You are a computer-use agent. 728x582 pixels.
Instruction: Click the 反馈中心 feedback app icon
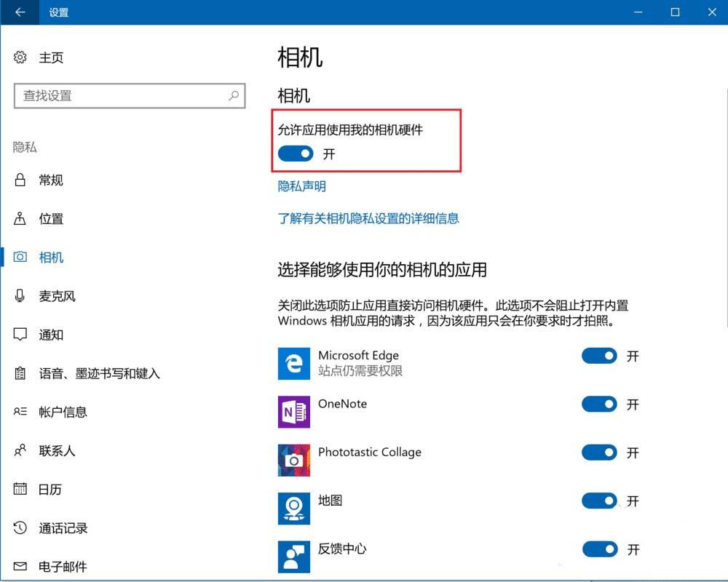tap(294, 557)
